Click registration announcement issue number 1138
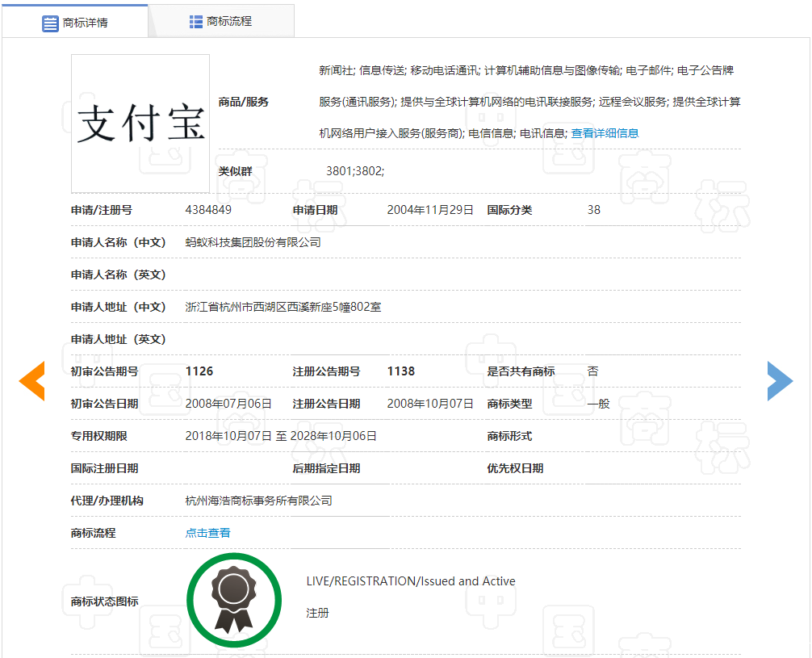Screen dimensions: 812x658 [x=401, y=371]
